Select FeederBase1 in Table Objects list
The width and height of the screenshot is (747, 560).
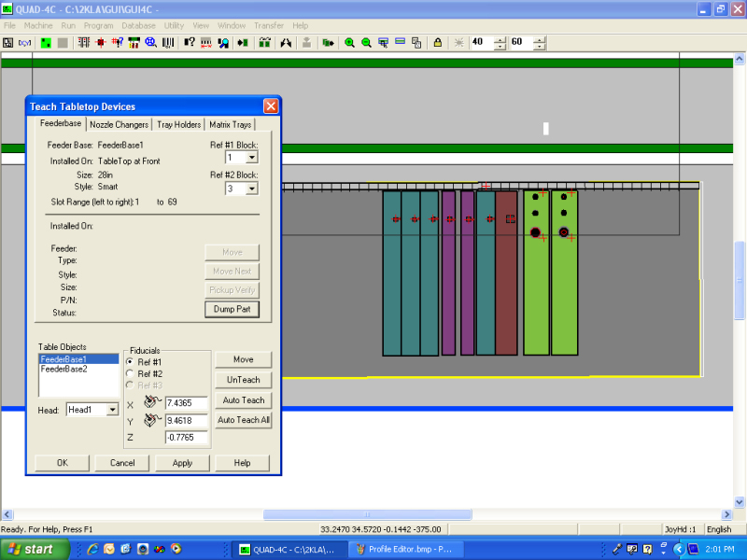click(x=78, y=359)
